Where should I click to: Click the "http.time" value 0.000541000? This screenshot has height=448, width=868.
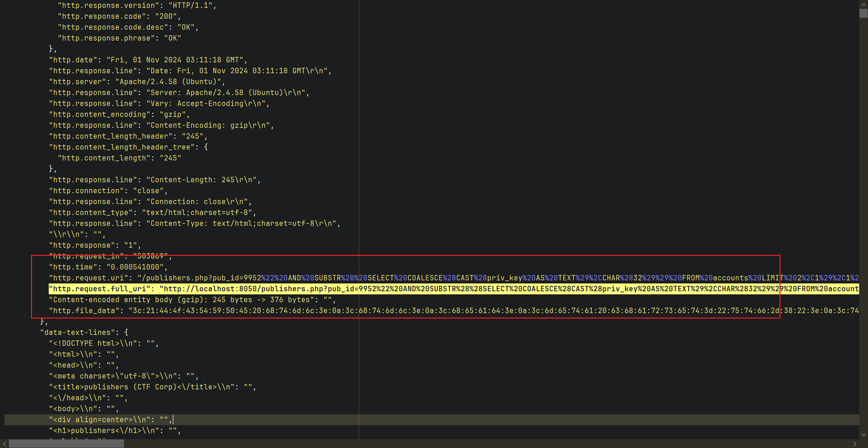[135, 267]
